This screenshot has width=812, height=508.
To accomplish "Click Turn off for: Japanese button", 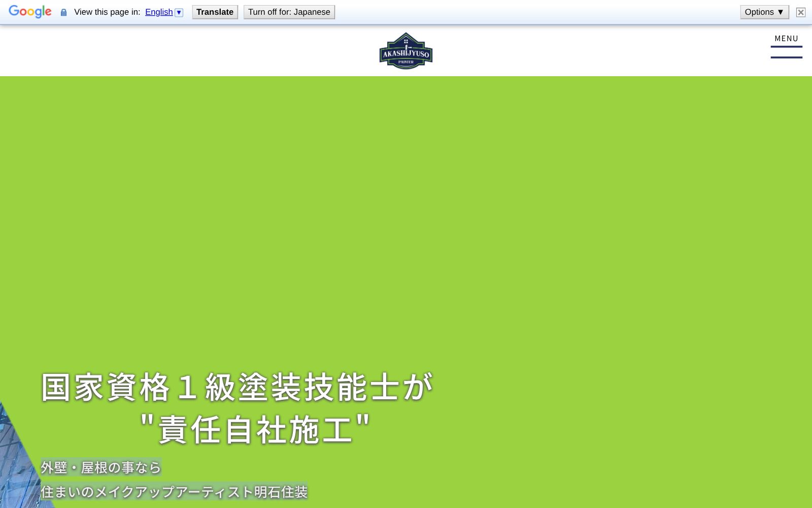I will click(289, 12).
